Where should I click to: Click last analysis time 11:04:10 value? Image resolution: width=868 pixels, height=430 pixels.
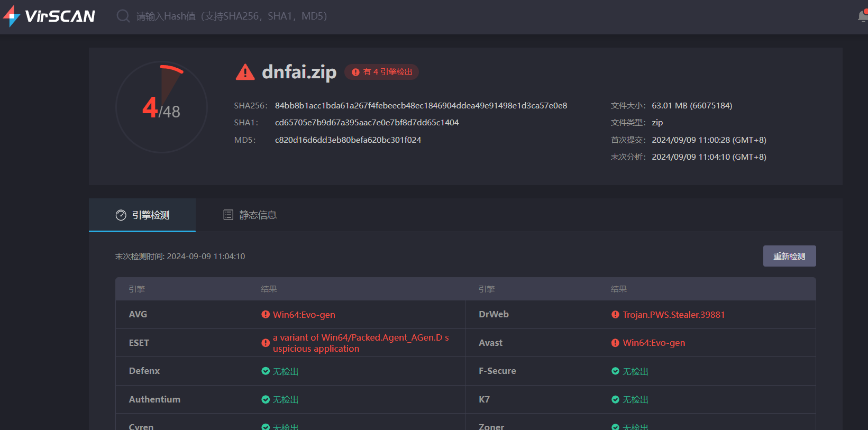coord(709,157)
